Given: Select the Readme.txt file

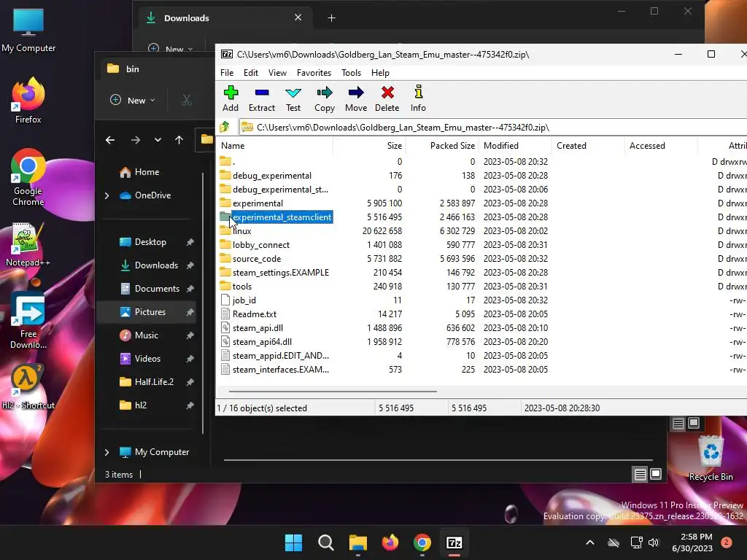Looking at the screenshot, I should [255, 314].
